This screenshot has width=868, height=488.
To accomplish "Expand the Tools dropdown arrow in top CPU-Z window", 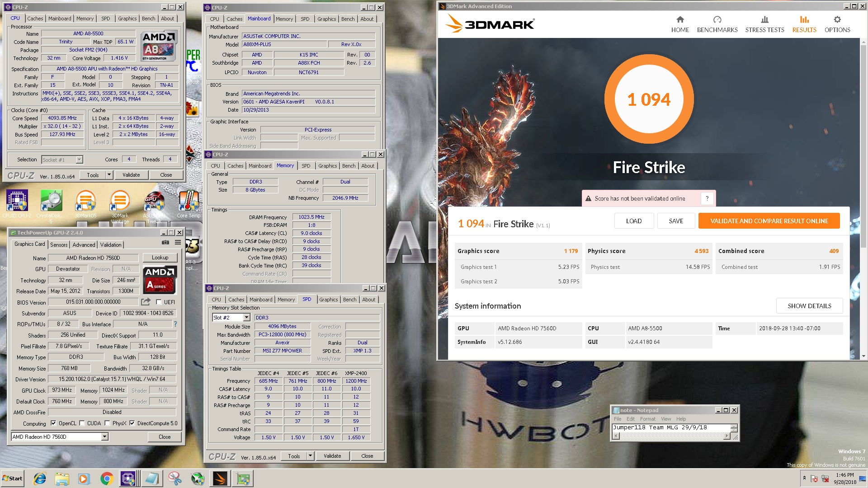I will [108, 175].
